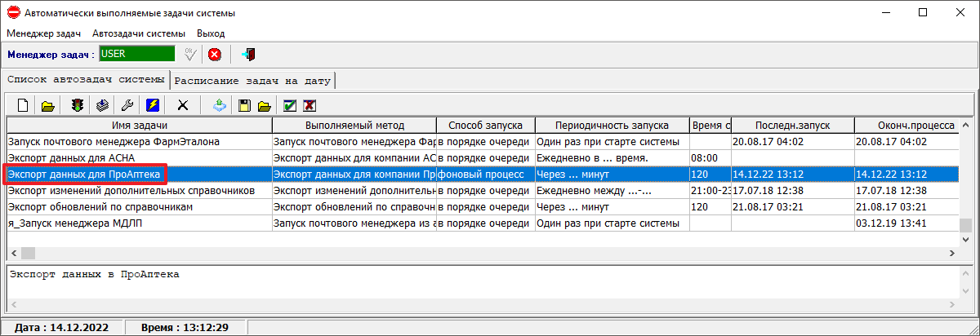Screen dimensions: 980x336
Task: Click the wrench settings toolbar icon
Action: coord(127,105)
